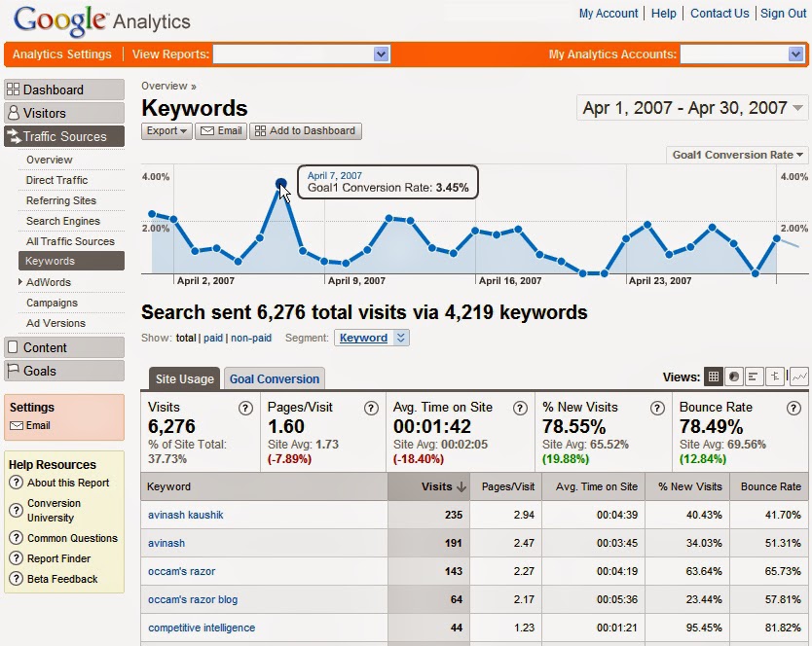The width and height of the screenshot is (812, 646).
Task: Select Keywords in Traffic Sources menu
Action: (71, 261)
